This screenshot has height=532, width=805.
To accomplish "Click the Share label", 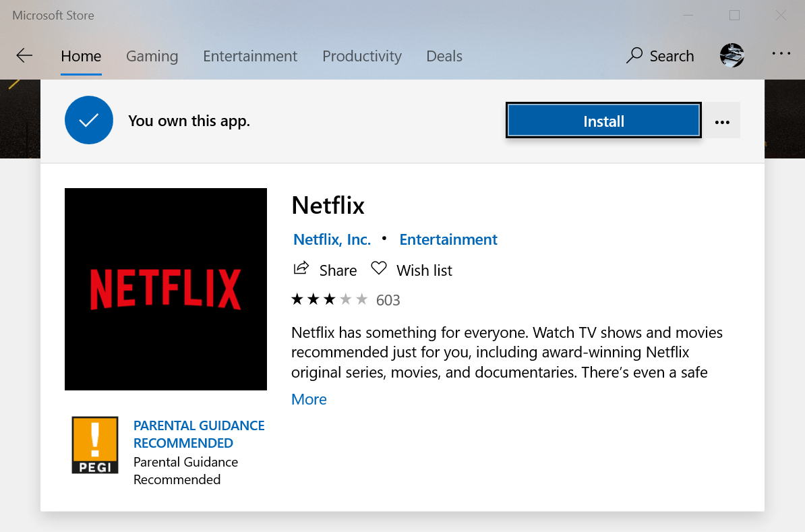I will (x=338, y=270).
